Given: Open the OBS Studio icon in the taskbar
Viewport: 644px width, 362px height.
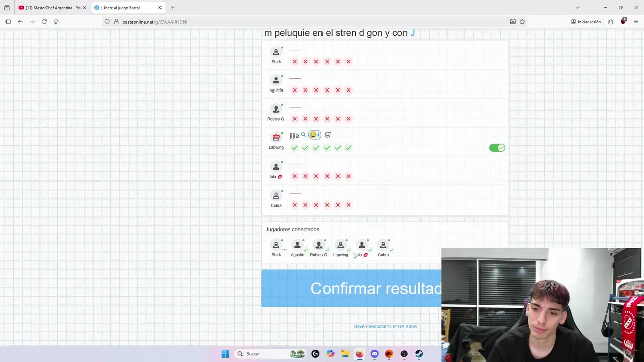Looking at the screenshot, I should [404, 354].
